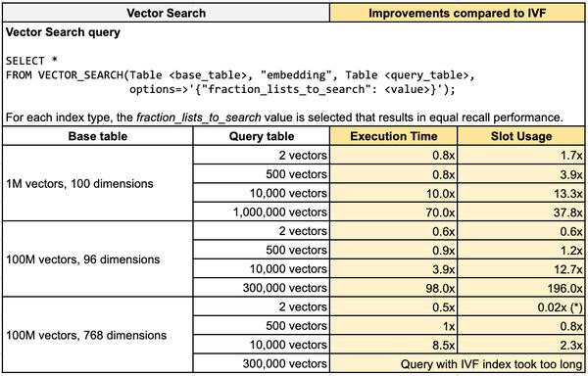The height and width of the screenshot is (376, 588).
Task: Click the Vector Search query heading text
Action: click(x=63, y=32)
